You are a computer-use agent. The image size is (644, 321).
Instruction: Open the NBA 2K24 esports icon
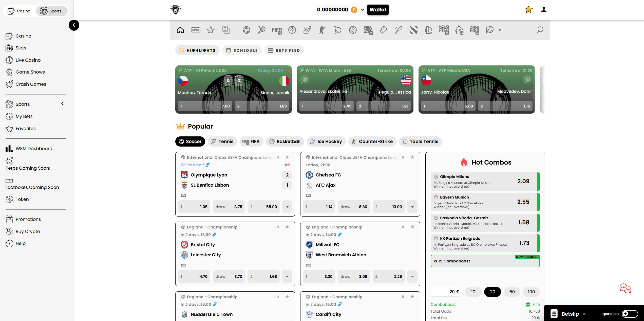click(x=368, y=30)
